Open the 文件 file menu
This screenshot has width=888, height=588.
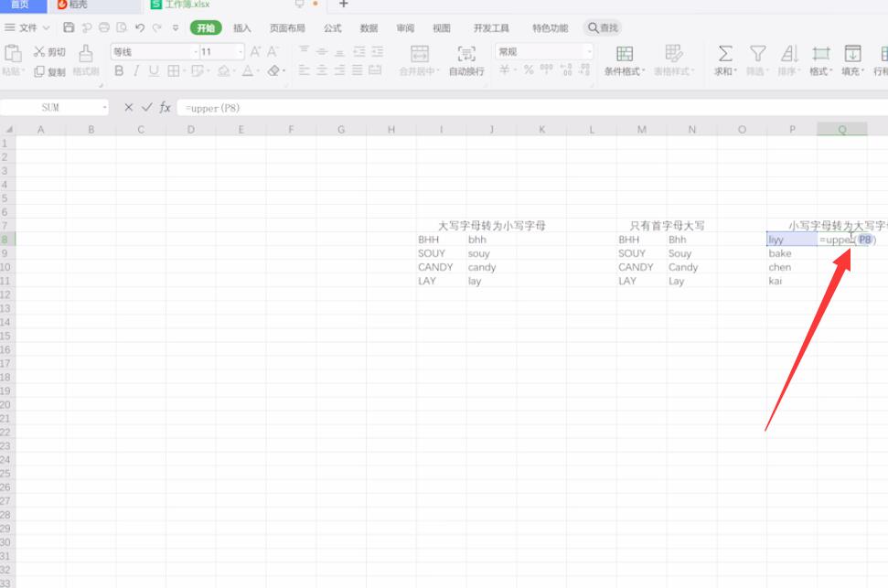coord(27,27)
